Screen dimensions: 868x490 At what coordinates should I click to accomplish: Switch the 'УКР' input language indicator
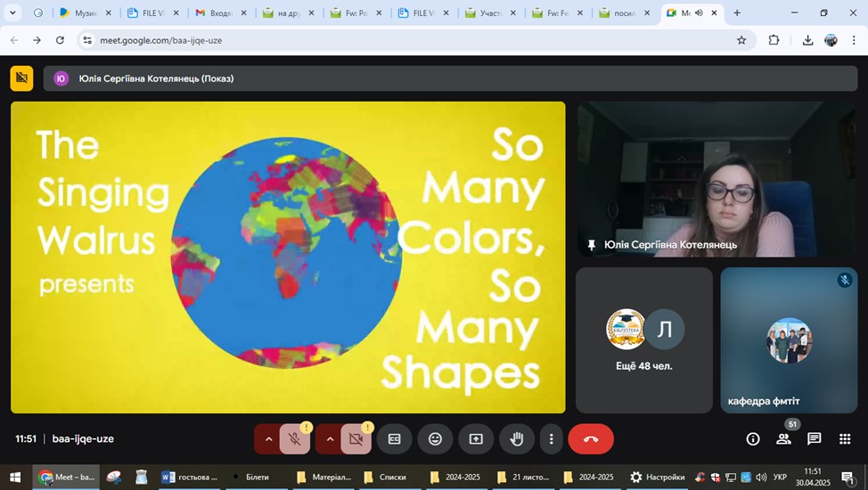(780, 477)
